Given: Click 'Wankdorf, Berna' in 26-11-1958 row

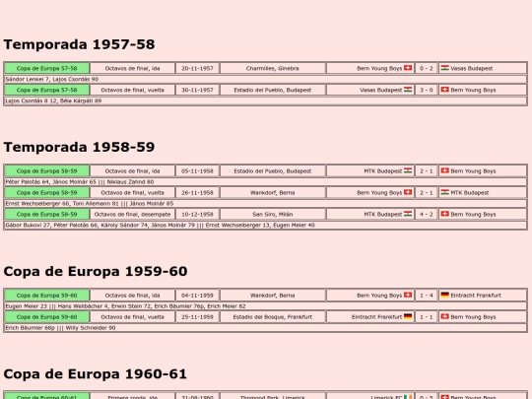Looking at the screenshot, I should point(273,193).
